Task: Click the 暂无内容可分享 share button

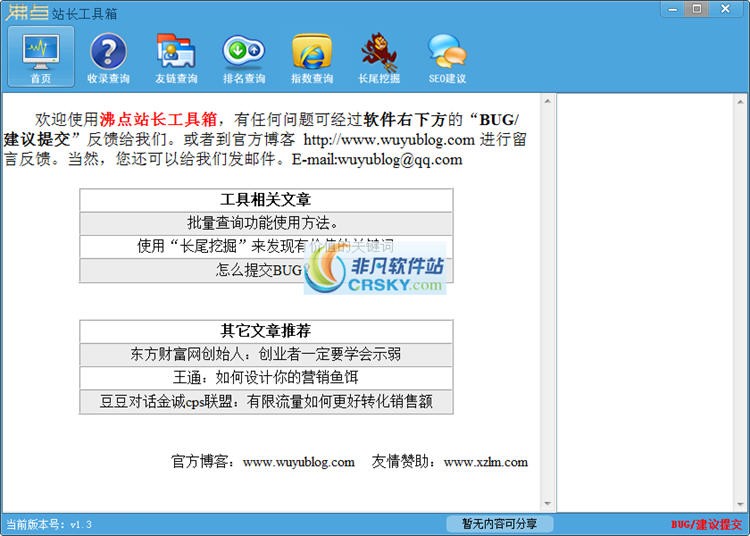Action: (x=499, y=524)
